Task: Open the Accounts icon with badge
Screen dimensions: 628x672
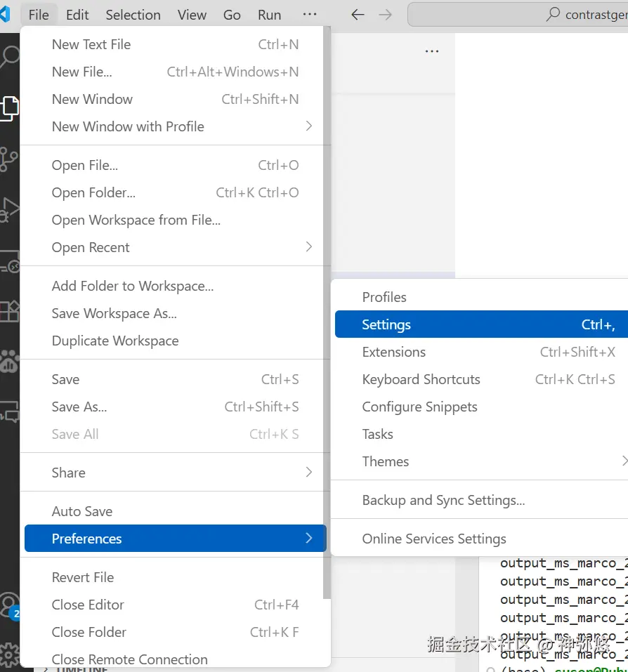Action: [9, 604]
